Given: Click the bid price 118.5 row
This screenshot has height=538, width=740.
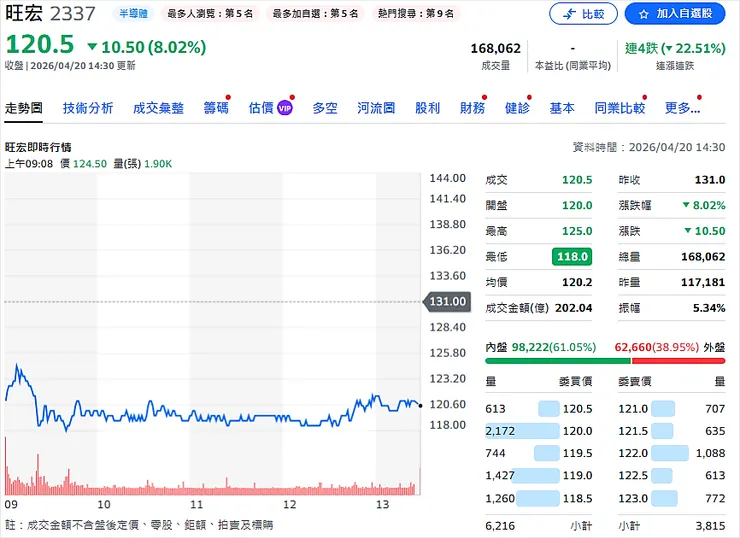Looking at the screenshot, I should pos(538,498).
